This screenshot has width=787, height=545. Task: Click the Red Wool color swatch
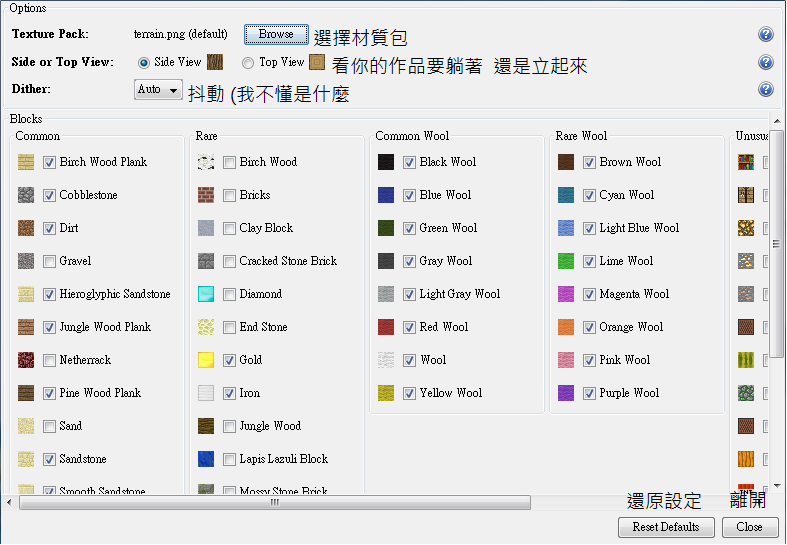point(386,327)
